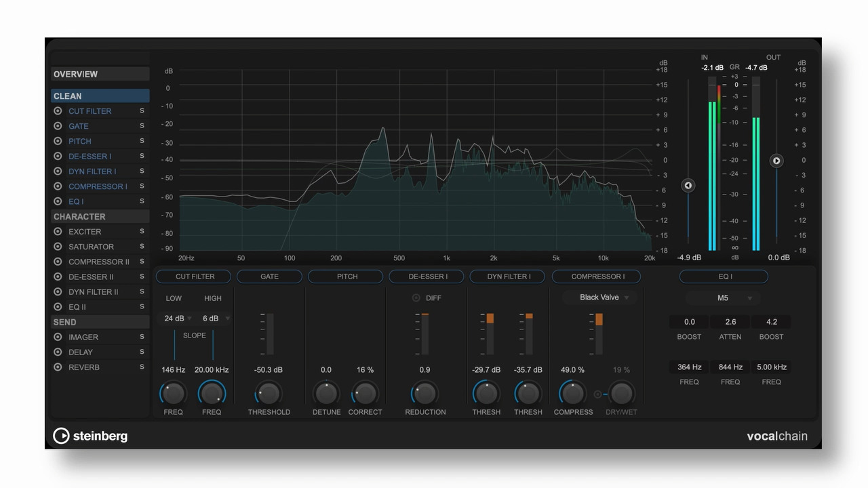868x488 pixels.
Task: Click the COMPRESSOR I header button
Action: [x=597, y=277]
